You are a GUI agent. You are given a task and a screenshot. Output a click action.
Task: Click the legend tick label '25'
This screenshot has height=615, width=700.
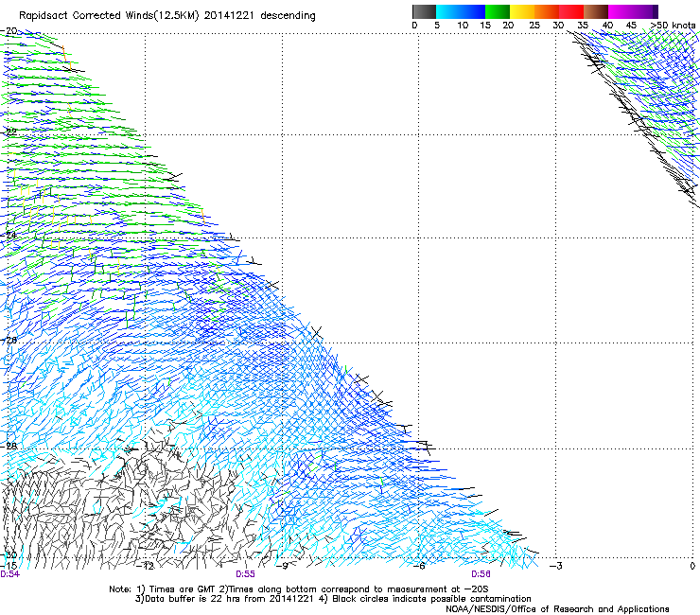(x=534, y=26)
